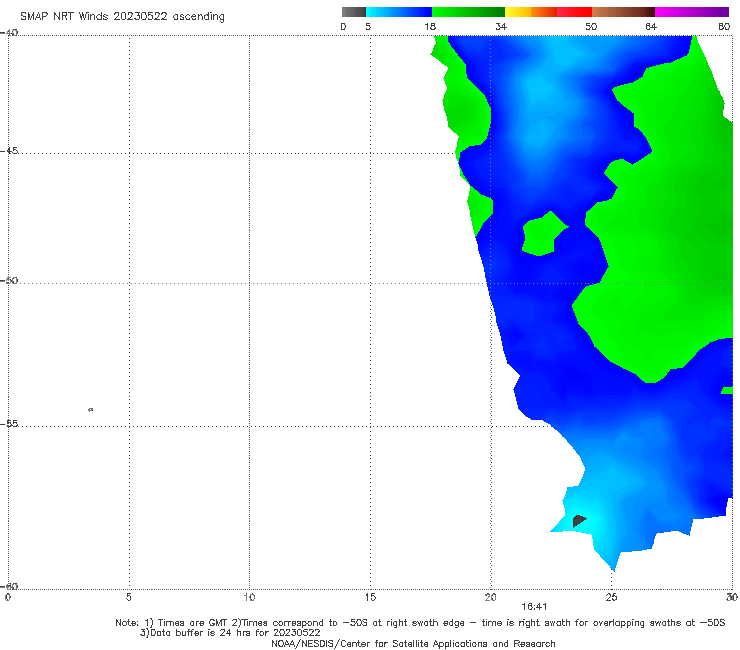Click the note line starting with Times are GMT
Viewport: 740px width, 650px height.
(x=420, y=623)
